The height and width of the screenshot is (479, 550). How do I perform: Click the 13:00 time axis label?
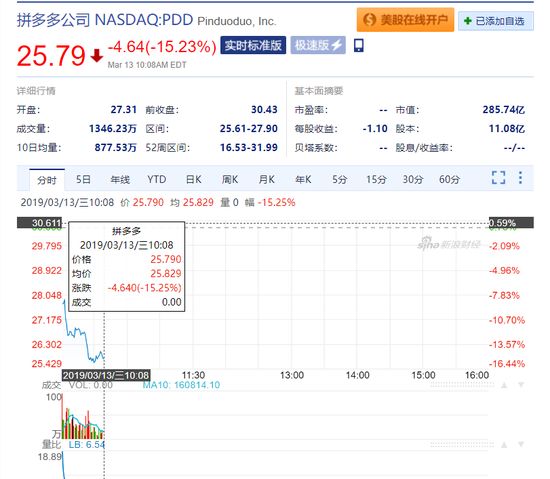click(x=292, y=375)
